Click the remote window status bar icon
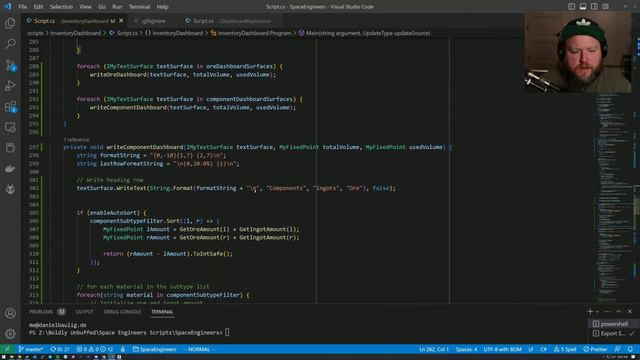The image size is (640, 360). pos(7,349)
